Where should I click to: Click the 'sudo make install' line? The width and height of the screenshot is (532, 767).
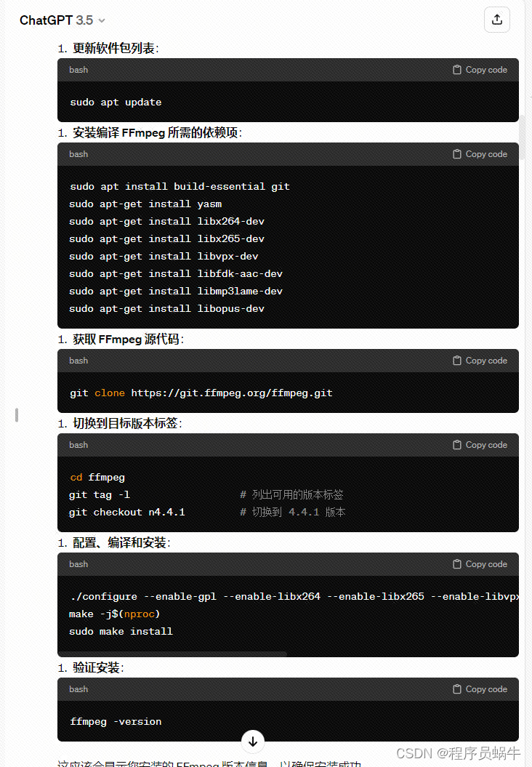pos(121,632)
